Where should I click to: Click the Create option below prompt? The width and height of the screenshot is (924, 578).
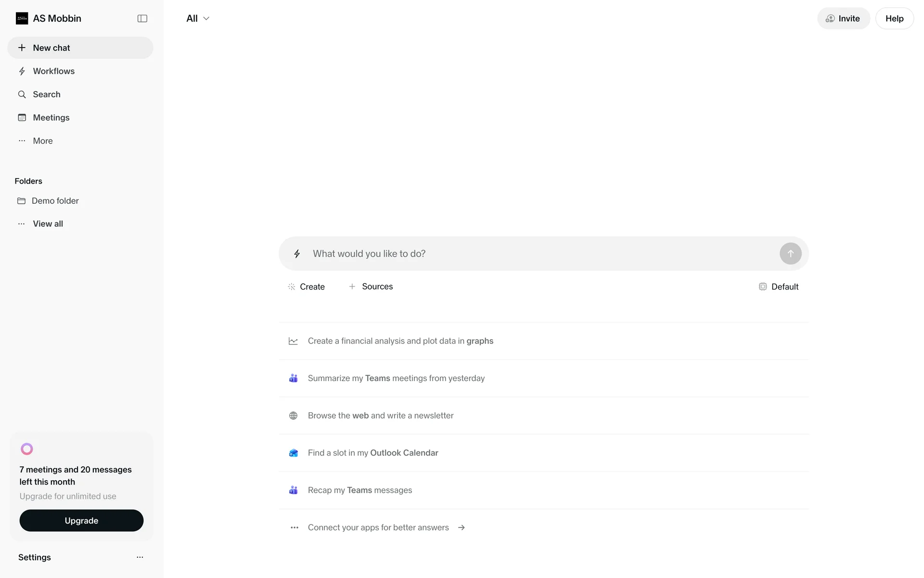click(306, 287)
